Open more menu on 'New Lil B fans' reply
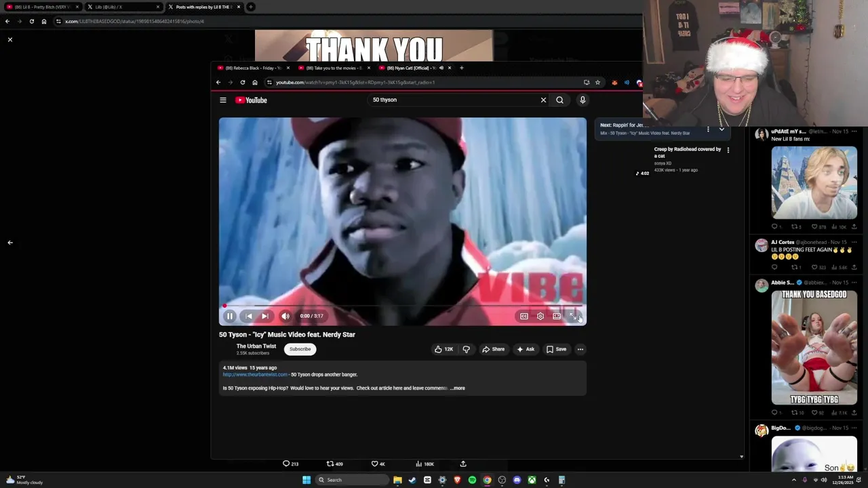 854,131
